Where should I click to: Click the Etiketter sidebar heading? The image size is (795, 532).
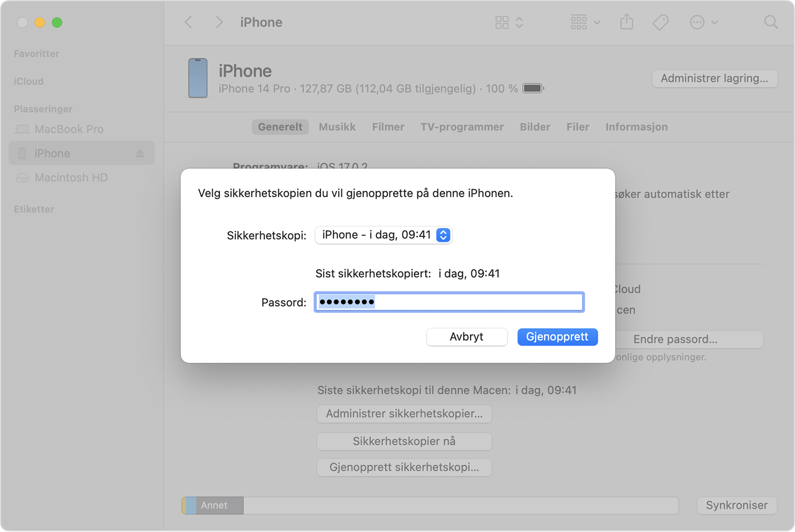coord(34,209)
